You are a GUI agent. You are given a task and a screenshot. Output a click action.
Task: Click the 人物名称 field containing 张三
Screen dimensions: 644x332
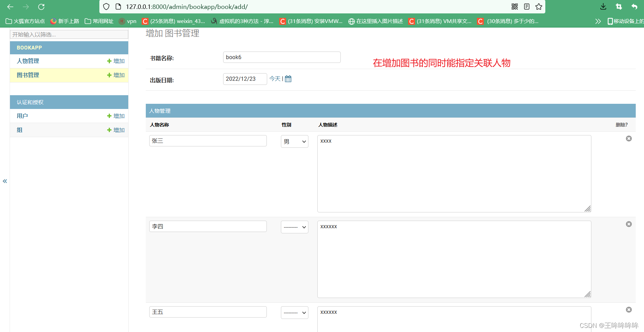point(208,141)
